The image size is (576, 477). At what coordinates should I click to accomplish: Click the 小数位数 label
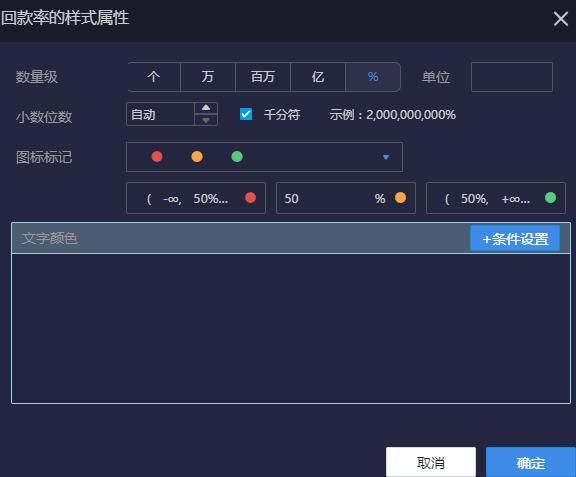coord(44,117)
